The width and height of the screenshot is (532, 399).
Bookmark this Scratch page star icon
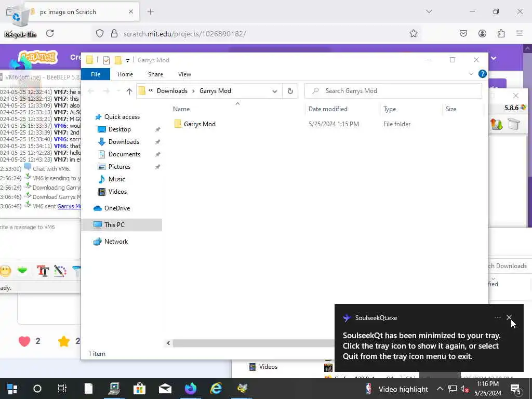[413, 34]
